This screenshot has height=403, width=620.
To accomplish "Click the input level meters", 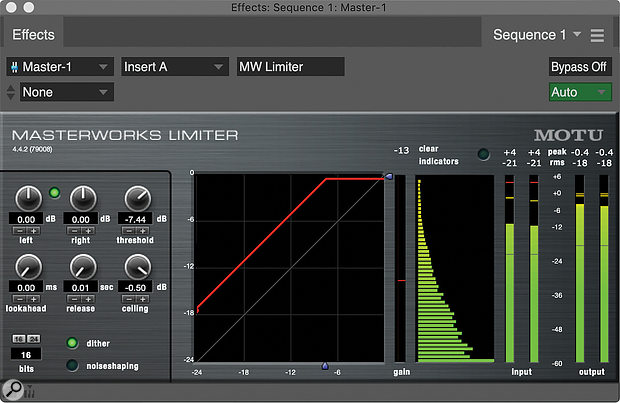I will click(x=522, y=269).
